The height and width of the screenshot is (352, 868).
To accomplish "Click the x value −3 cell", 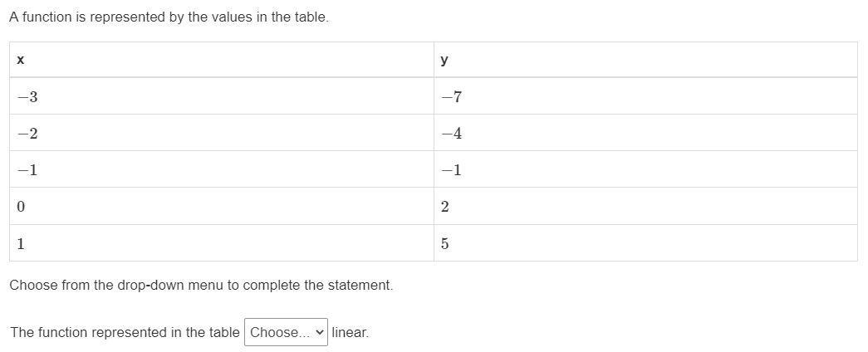I will click(x=222, y=96).
